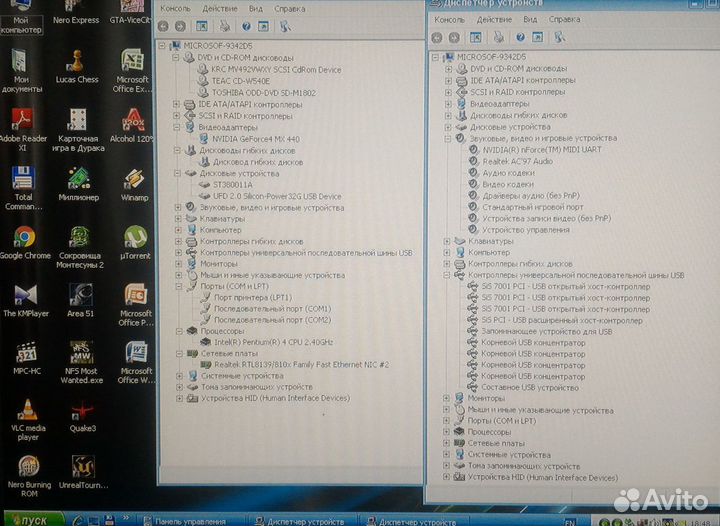Launch µTorrent desktop icon
720x526 pixels.
click(135, 242)
